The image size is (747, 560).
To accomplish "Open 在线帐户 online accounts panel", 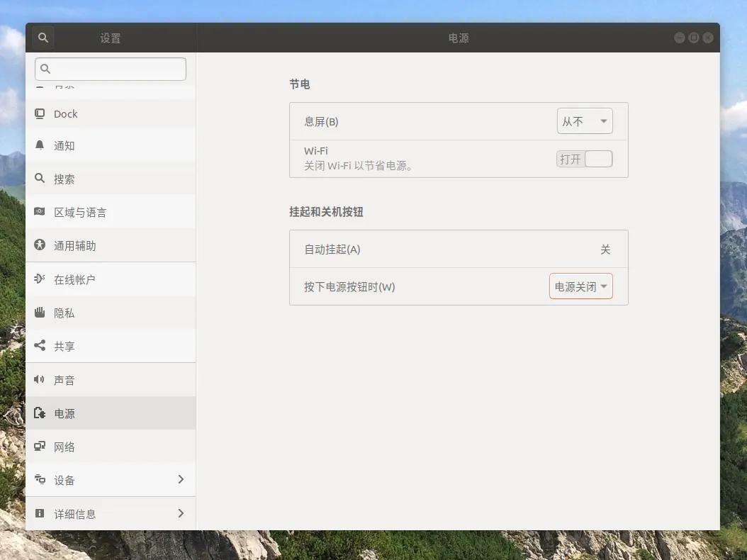I will (x=111, y=279).
